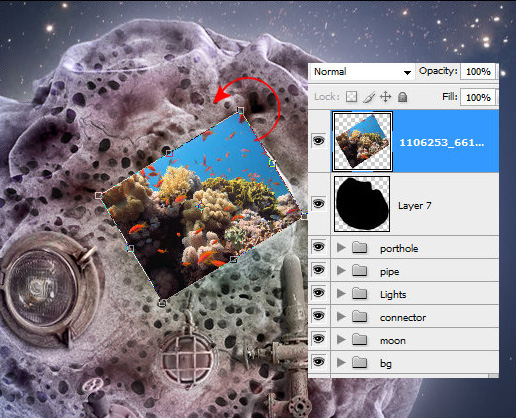
Task: Click the top corner transform handle
Action: point(240,110)
